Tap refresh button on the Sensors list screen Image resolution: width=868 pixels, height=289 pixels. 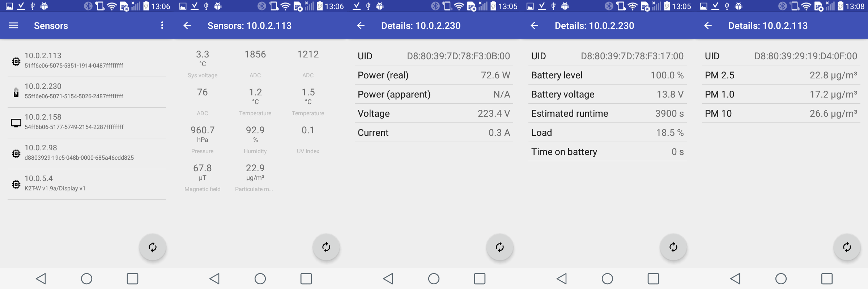[x=153, y=247]
